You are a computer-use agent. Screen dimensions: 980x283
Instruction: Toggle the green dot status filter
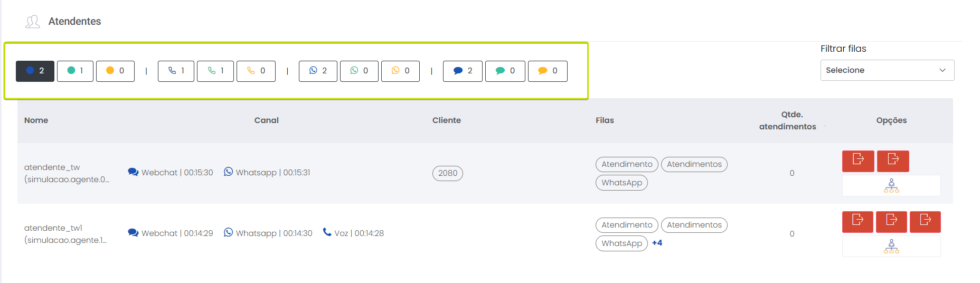(75, 71)
